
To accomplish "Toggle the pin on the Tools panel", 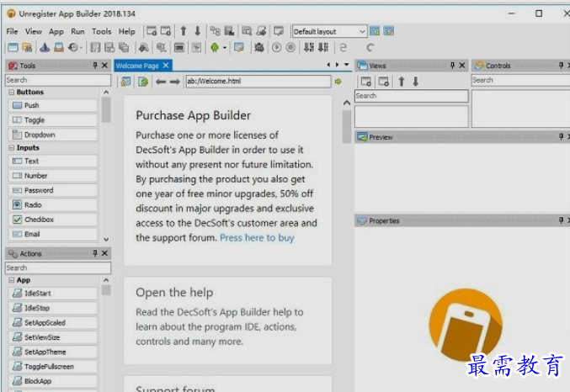I will tap(95, 66).
